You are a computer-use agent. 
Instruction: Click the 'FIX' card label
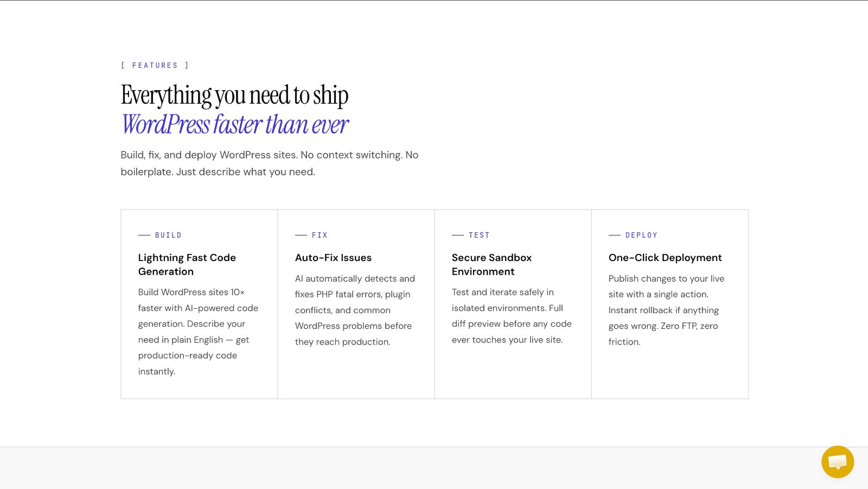tap(320, 235)
